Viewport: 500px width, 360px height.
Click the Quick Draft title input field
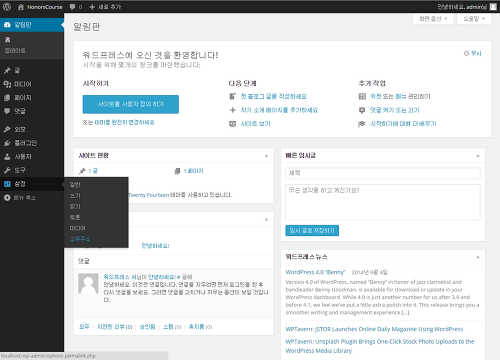tap(383, 173)
